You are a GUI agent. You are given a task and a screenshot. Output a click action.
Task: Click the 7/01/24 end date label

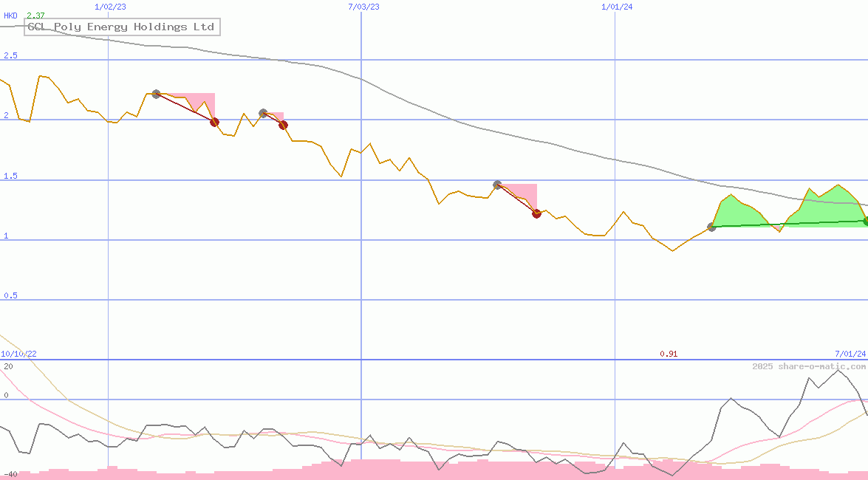click(850, 354)
